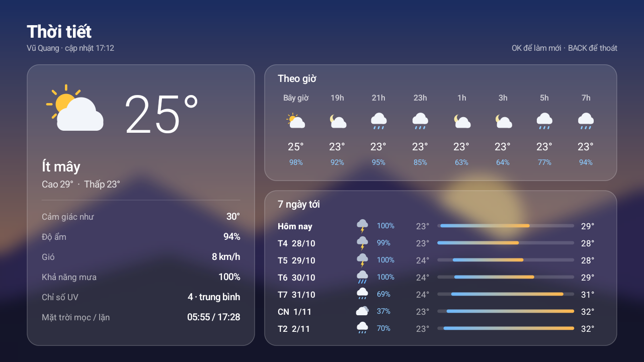
Task: Click the T2 2/11 day label
Action: (x=294, y=329)
